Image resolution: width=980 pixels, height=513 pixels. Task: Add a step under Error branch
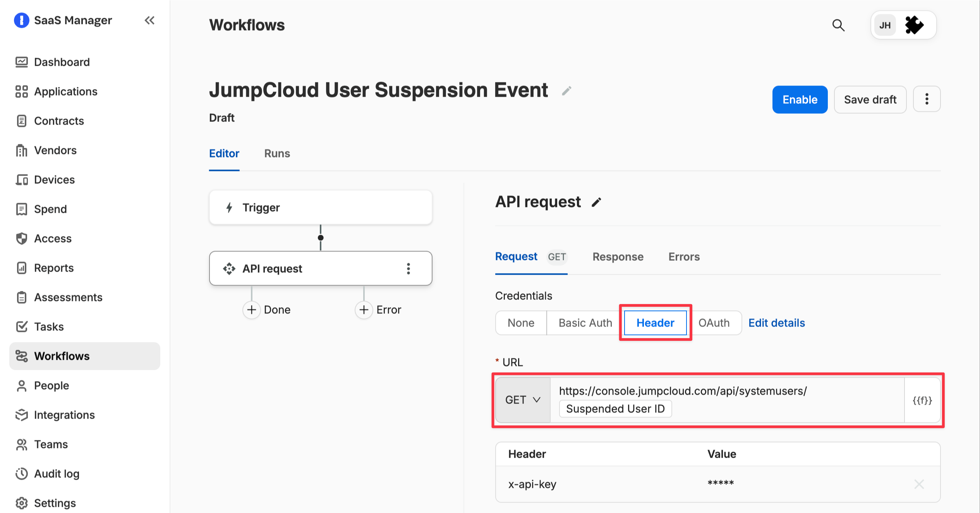click(x=364, y=310)
